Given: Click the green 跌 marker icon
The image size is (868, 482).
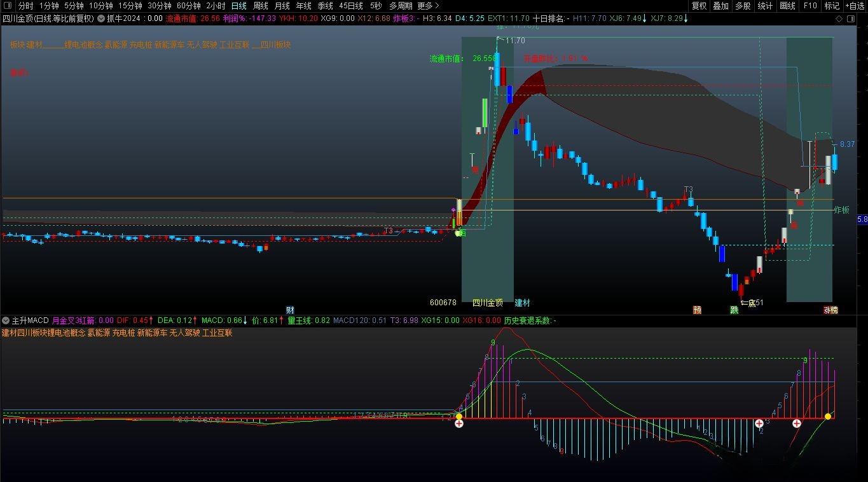Looking at the screenshot, I should tap(734, 310).
